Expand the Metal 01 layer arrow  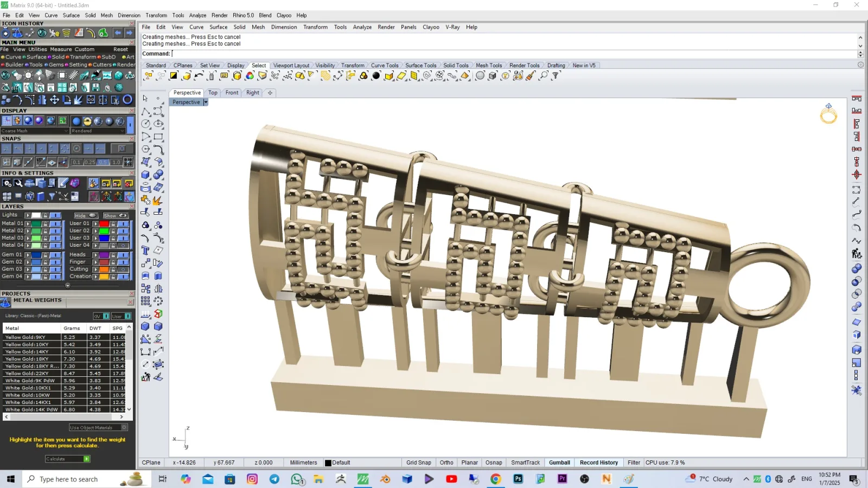[x=28, y=223]
